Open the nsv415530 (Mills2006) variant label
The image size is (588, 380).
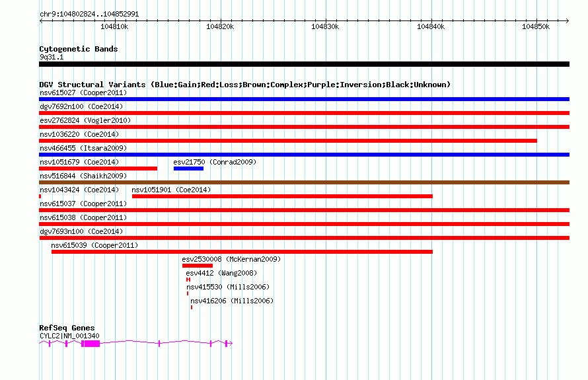pyautogui.click(x=228, y=287)
